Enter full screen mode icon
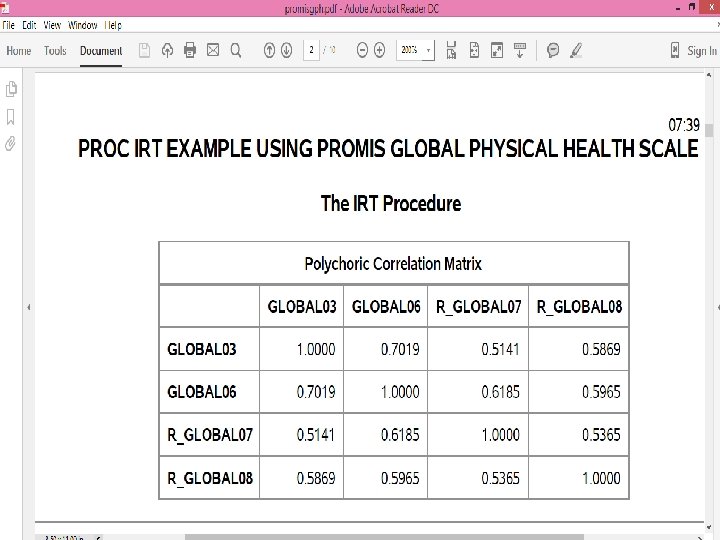Screen dimensions: 720x540 497,50
